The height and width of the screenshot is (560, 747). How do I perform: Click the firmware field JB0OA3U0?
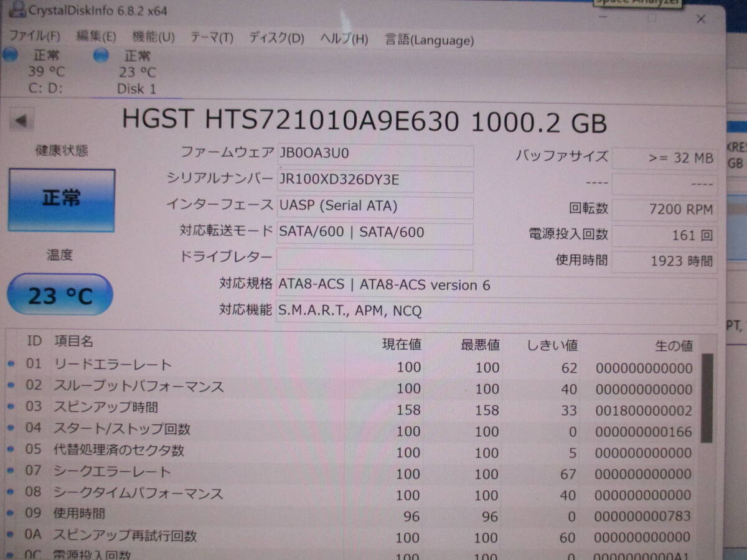click(375, 154)
